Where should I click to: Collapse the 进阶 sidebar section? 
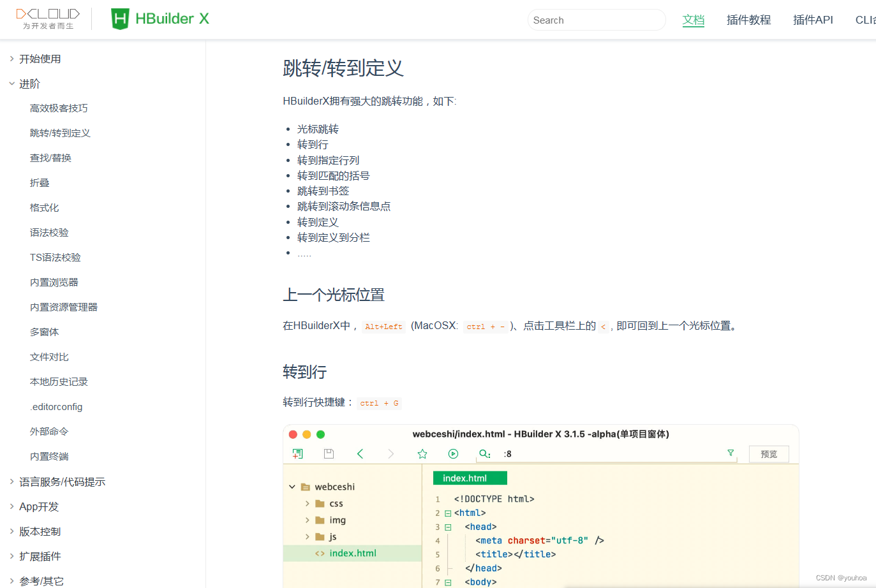point(29,84)
